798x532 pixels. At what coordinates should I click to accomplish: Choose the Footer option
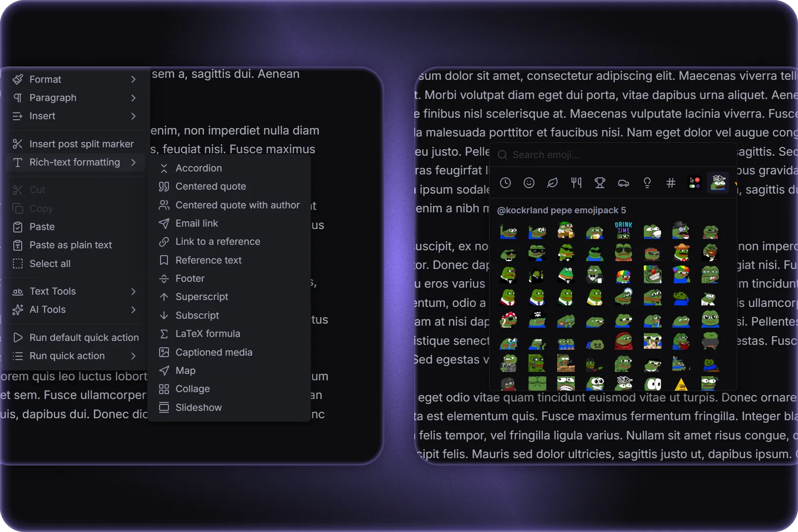coord(230,279)
